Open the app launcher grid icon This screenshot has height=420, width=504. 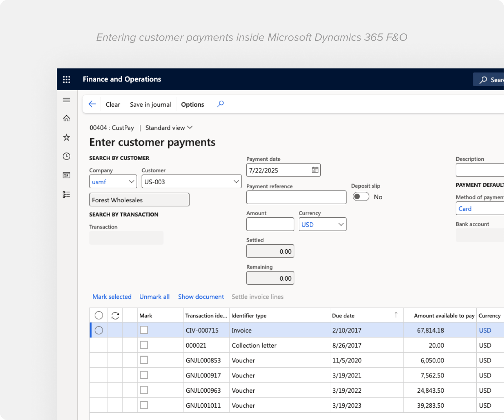click(67, 79)
